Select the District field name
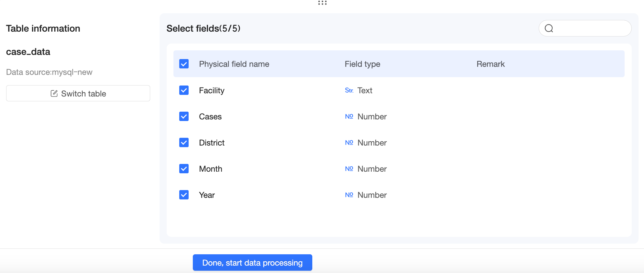644x273 pixels. click(x=212, y=143)
